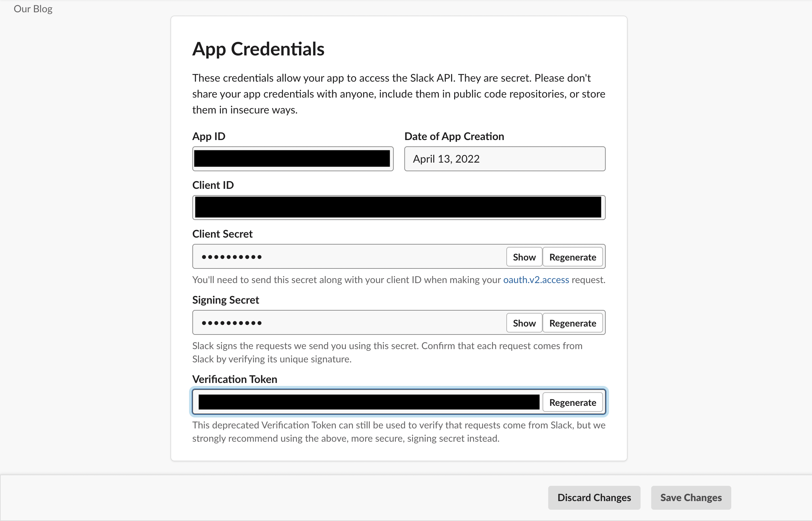The height and width of the screenshot is (521, 812).
Task: Open the Our Blog link
Action: (x=33, y=8)
